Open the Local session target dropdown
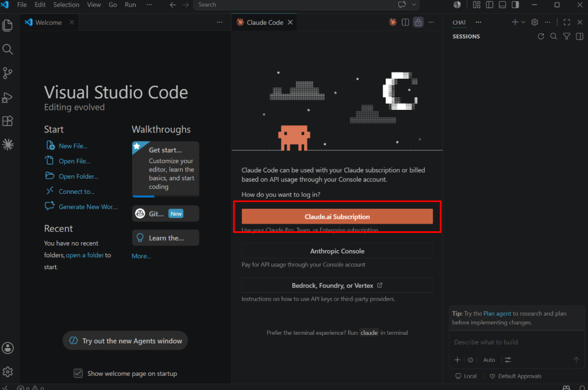Screen dimensions: 588x390 (x=466, y=376)
